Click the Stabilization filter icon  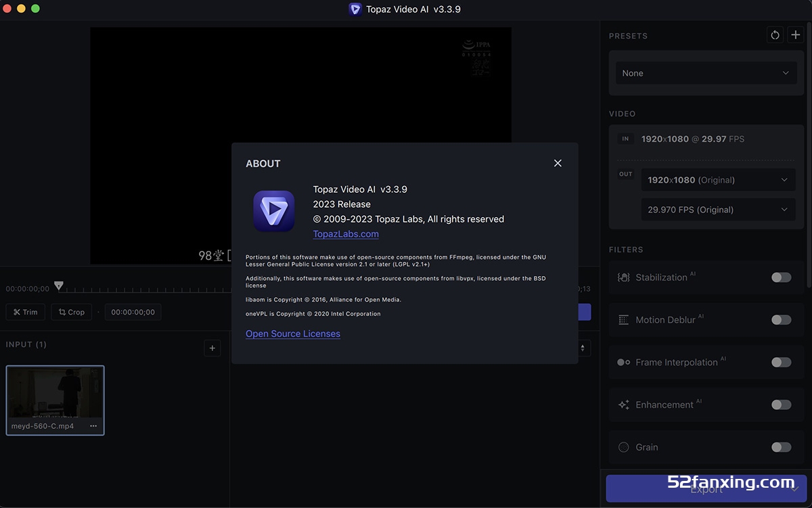click(624, 277)
